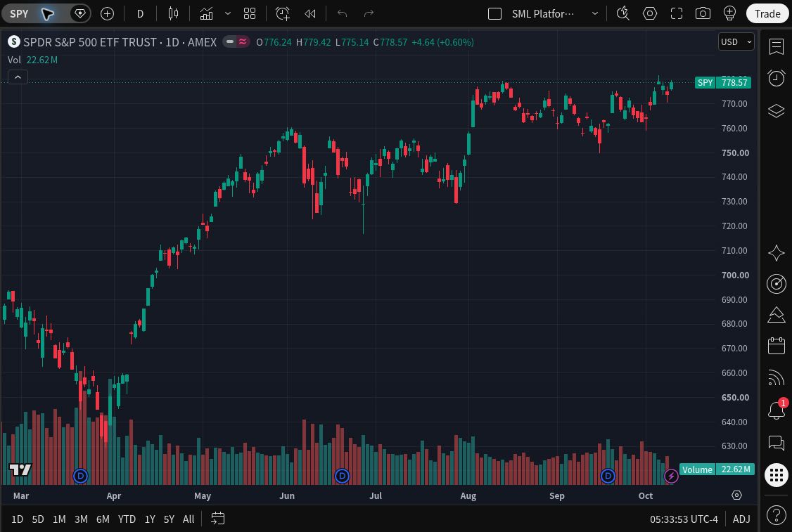The width and height of the screenshot is (792, 532).
Task: Click the March dividend D marker
Action: 80,476
